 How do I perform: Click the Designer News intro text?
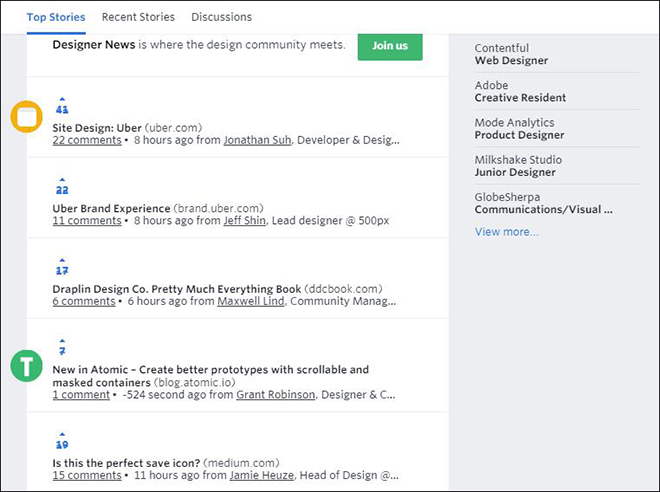point(199,45)
